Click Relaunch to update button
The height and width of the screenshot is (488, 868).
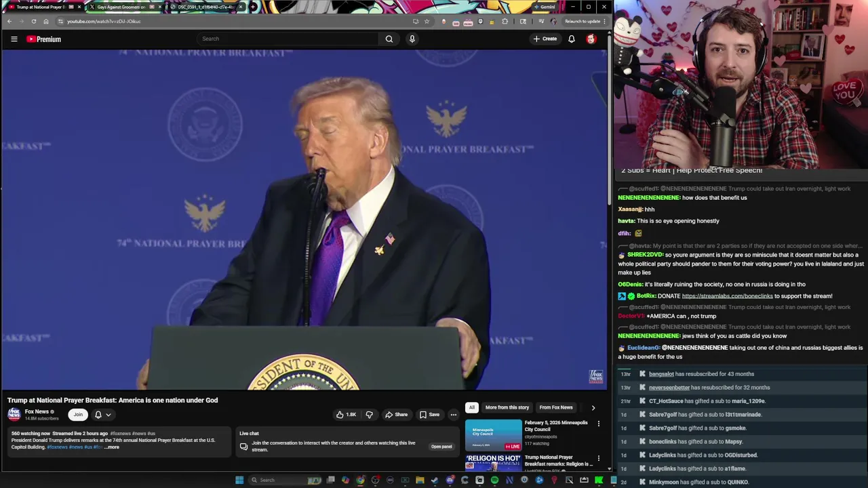click(583, 21)
